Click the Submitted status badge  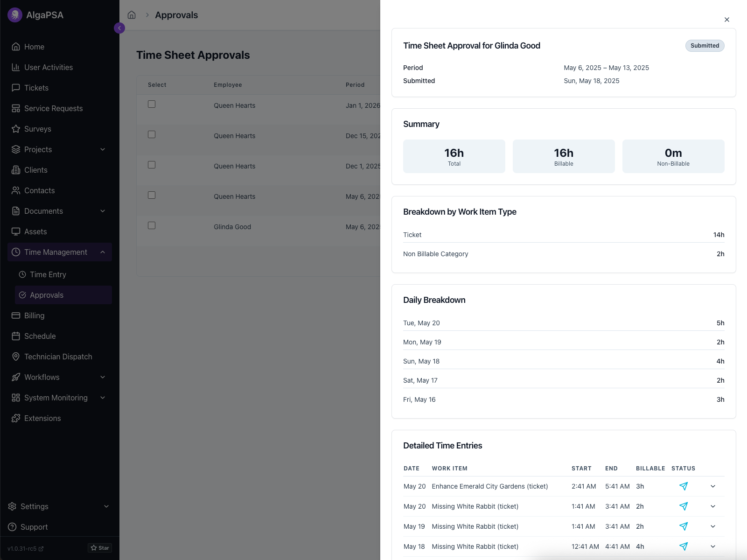click(x=705, y=46)
